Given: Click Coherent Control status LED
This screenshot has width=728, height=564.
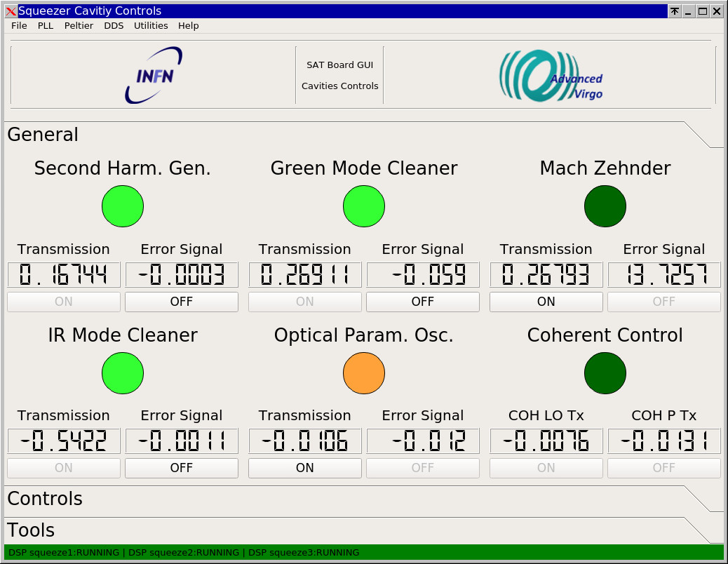Looking at the screenshot, I should point(605,372).
